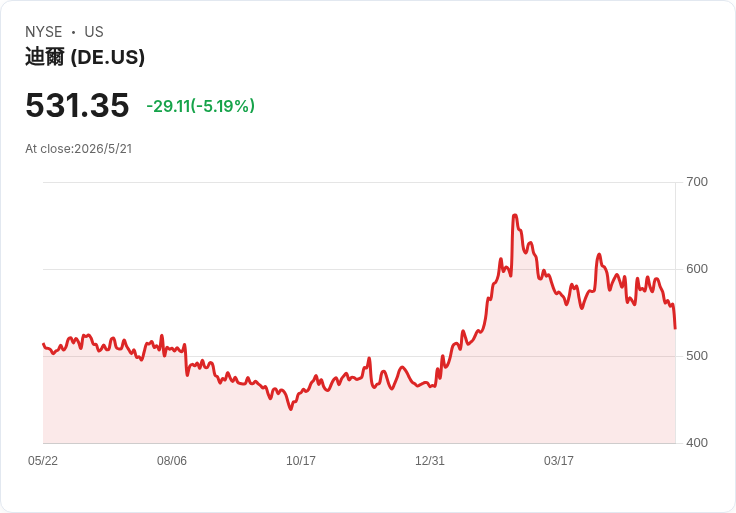Click the chart's lowest price trough
The height and width of the screenshot is (513, 736).
coord(291,409)
